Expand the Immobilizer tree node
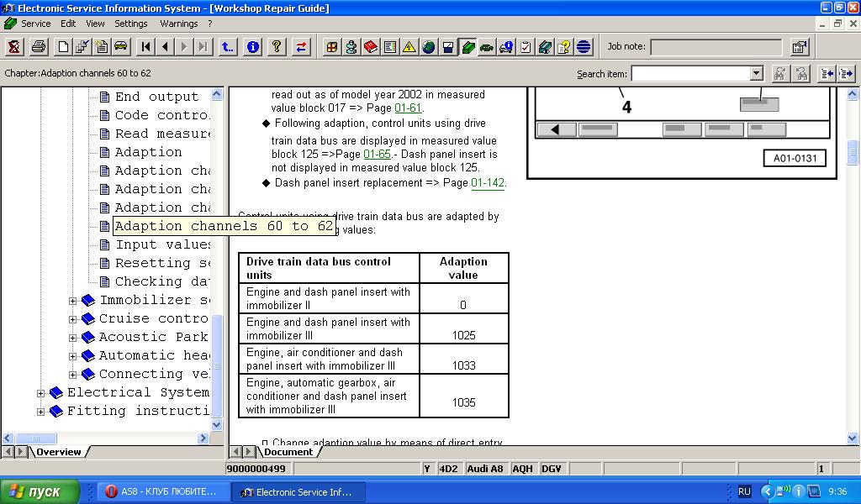Viewport: 861px width, 504px height. tap(72, 301)
